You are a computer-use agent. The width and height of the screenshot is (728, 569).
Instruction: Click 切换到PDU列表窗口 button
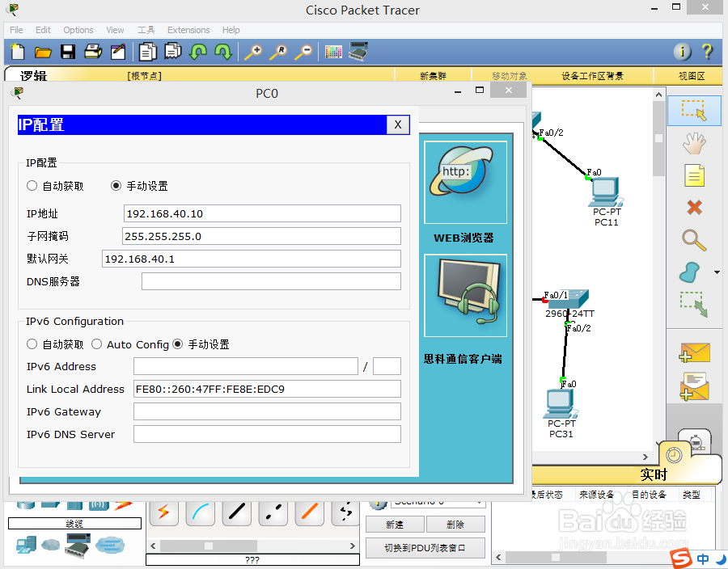[425, 548]
